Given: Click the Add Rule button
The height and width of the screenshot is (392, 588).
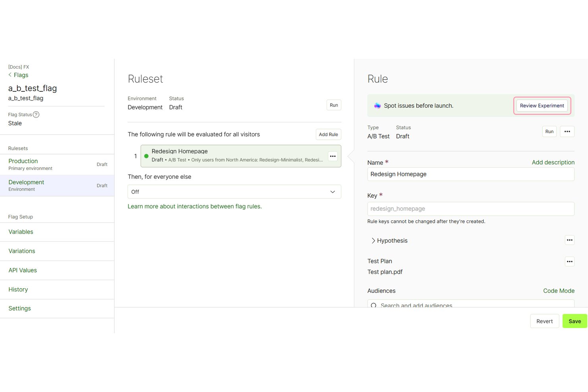Looking at the screenshot, I should coord(329,134).
